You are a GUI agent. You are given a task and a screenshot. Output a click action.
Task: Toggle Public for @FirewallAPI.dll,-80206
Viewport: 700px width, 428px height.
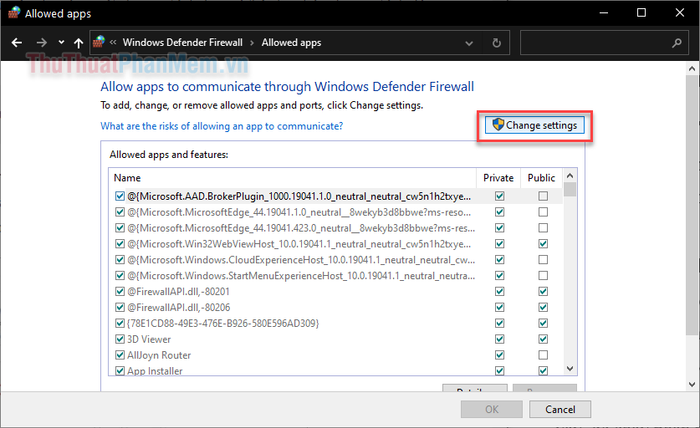[543, 307]
